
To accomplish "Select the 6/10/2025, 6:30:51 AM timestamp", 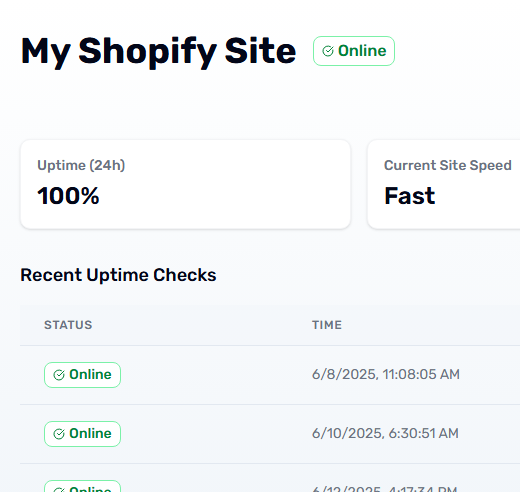I will (385, 433).
